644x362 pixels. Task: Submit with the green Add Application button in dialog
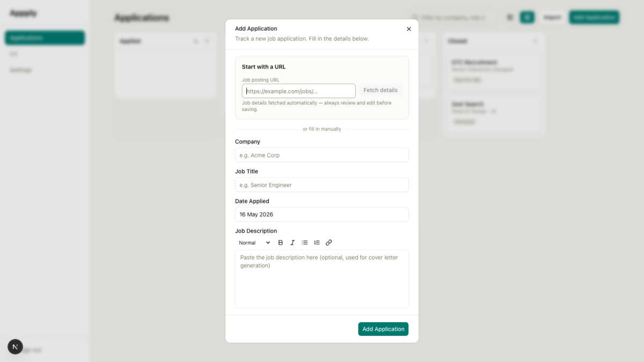click(383, 329)
